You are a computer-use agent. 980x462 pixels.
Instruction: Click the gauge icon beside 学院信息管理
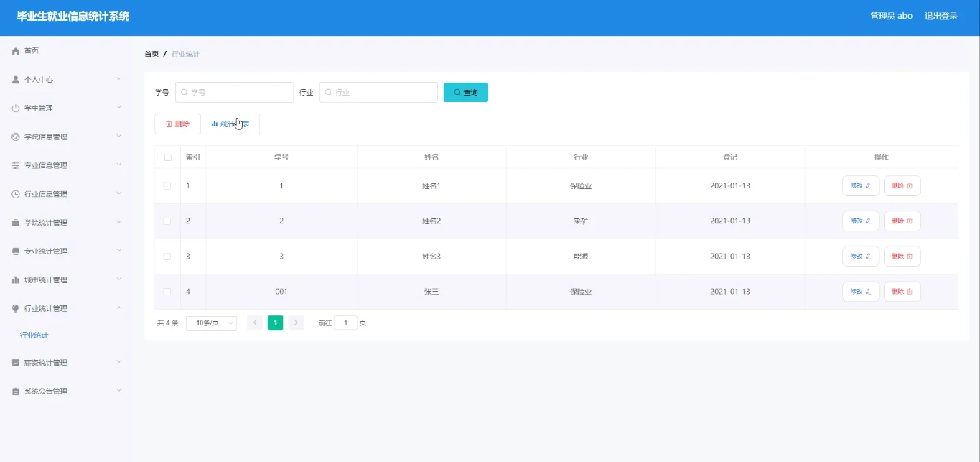pos(16,137)
